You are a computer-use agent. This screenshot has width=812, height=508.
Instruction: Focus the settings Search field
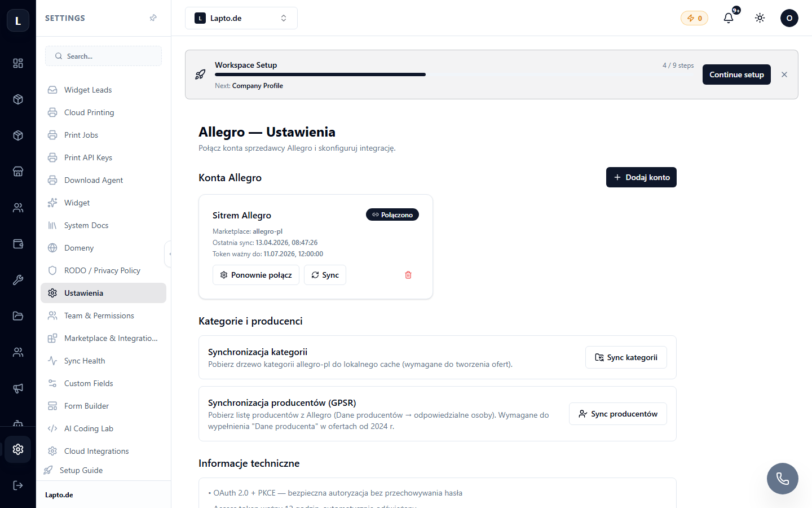[x=103, y=56]
